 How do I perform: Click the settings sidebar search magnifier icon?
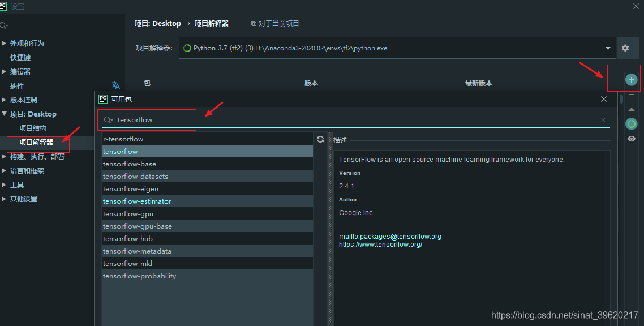click(4, 25)
